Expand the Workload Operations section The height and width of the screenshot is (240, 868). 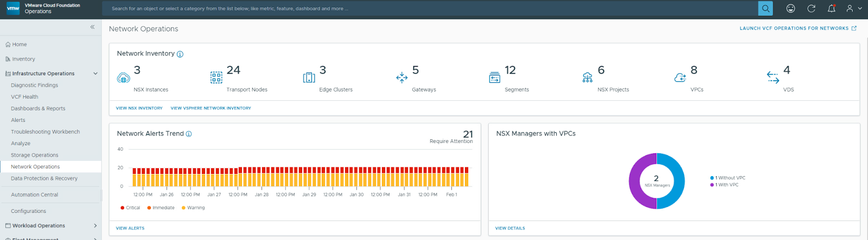click(x=95, y=226)
